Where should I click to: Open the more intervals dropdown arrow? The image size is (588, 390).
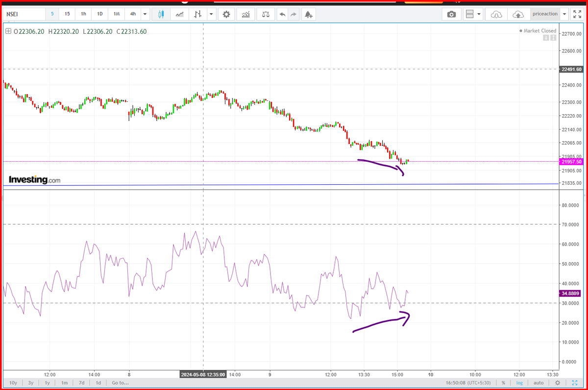point(146,14)
